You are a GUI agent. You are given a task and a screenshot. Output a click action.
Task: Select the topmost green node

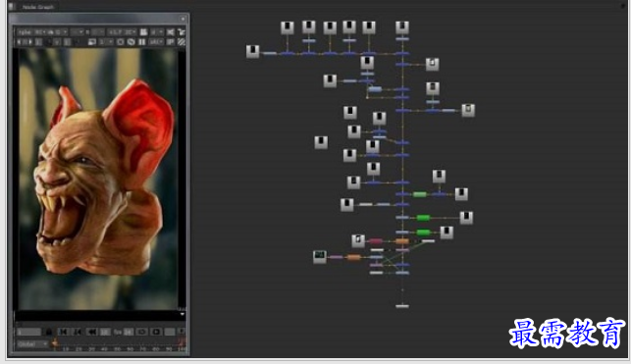[x=420, y=194]
